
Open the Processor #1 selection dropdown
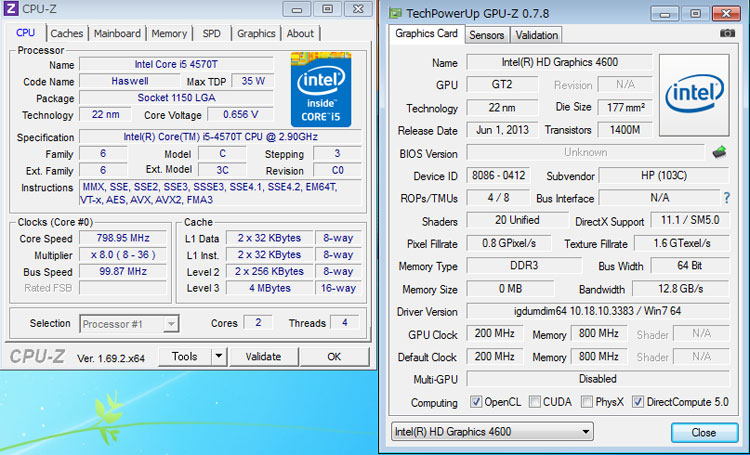point(129,324)
